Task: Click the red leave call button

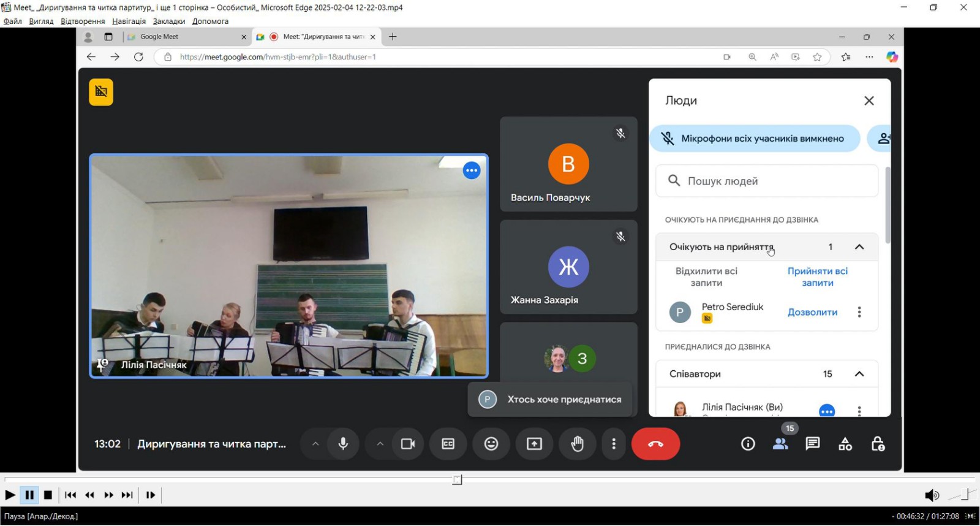Action: (x=655, y=444)
